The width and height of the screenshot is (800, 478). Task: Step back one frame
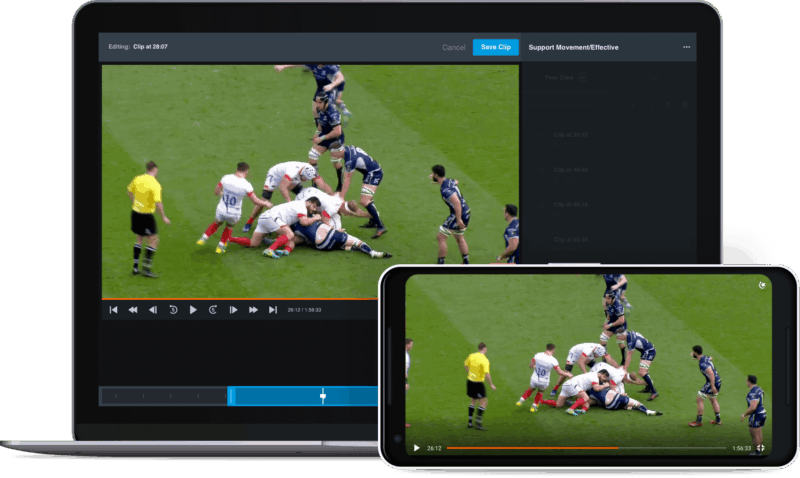click(153, 310)
